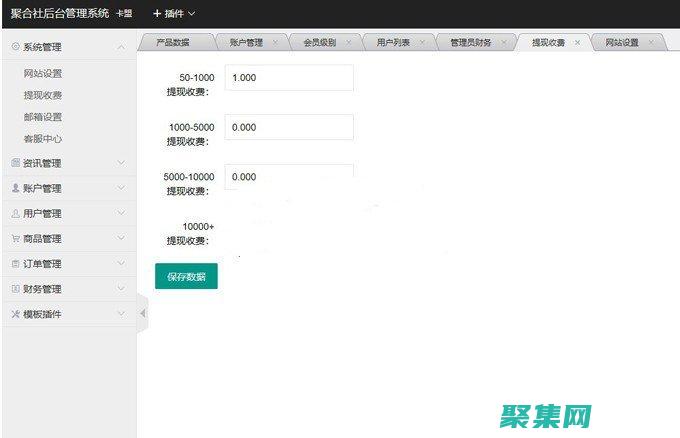Click the 财务管理 icon
Image resolution: width=680 pixels, height=438 pixels.
[x=16, y=288]
